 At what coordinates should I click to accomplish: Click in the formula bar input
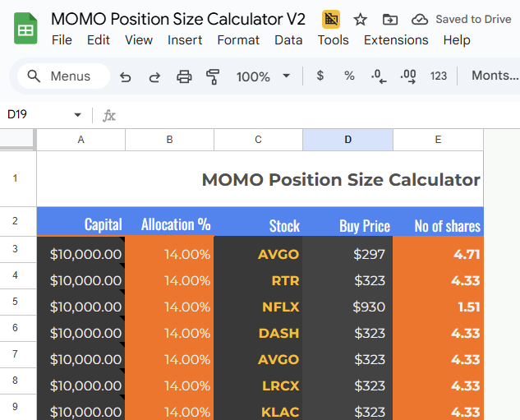[312, 115]
